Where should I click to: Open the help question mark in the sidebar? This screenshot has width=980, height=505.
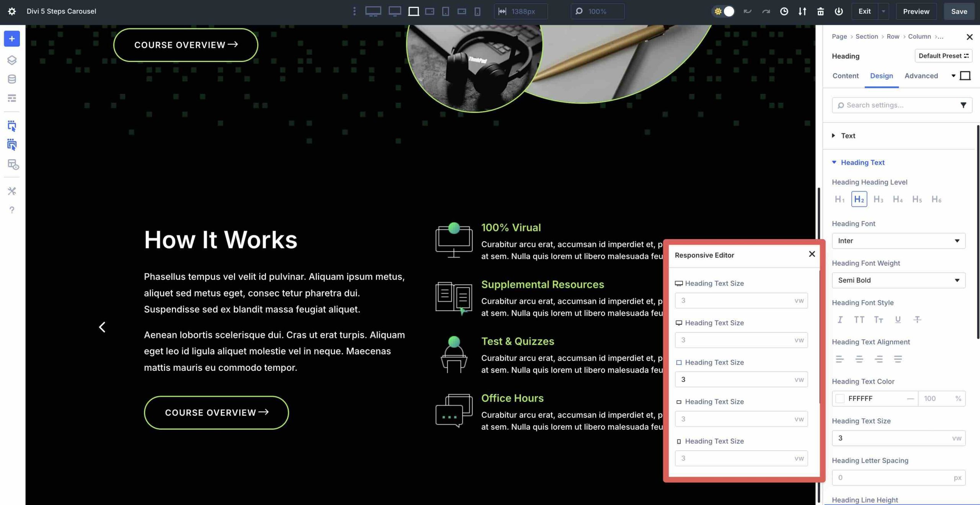[11, 210]
